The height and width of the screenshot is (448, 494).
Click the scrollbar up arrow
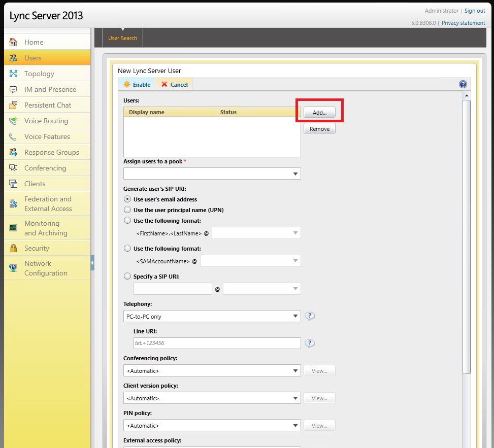pyautogui.click(x=467, y=95)
